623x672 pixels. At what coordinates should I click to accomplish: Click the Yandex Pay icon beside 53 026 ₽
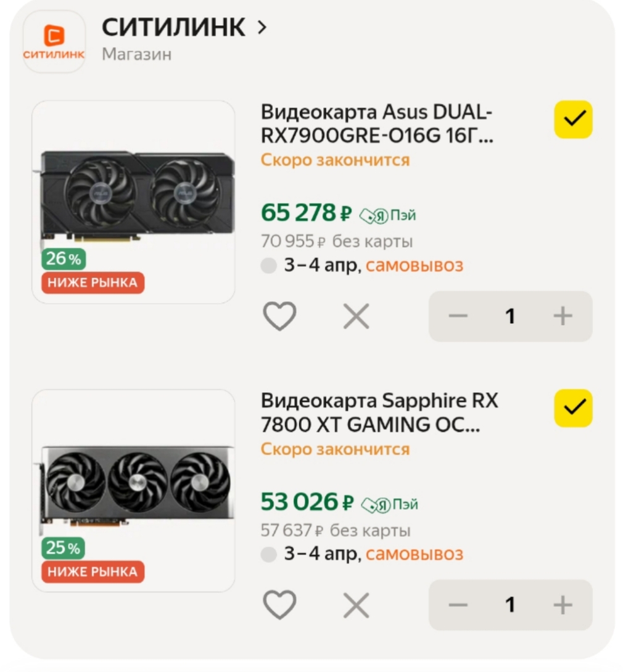(390, 504)
